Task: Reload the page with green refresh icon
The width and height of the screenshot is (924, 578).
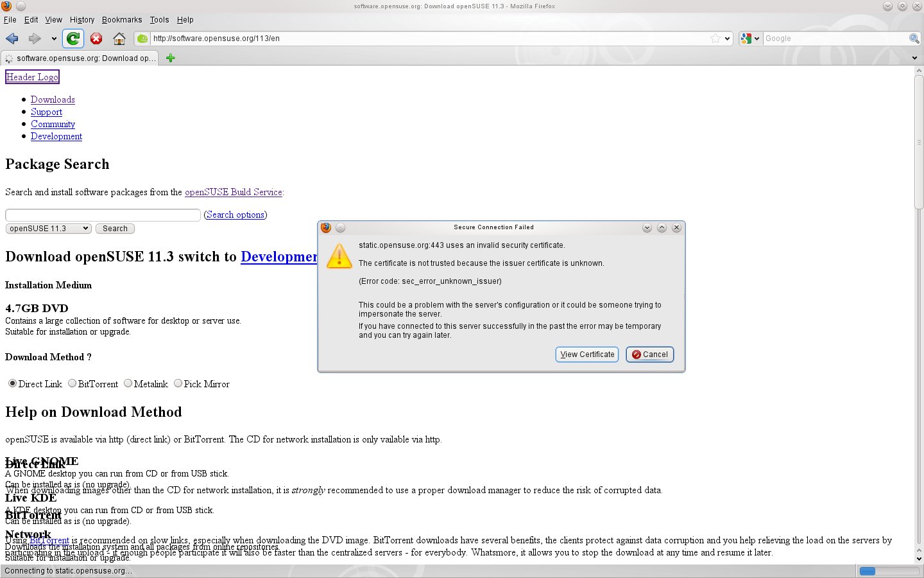Action: pyautogui.click(x=73, y=39)
